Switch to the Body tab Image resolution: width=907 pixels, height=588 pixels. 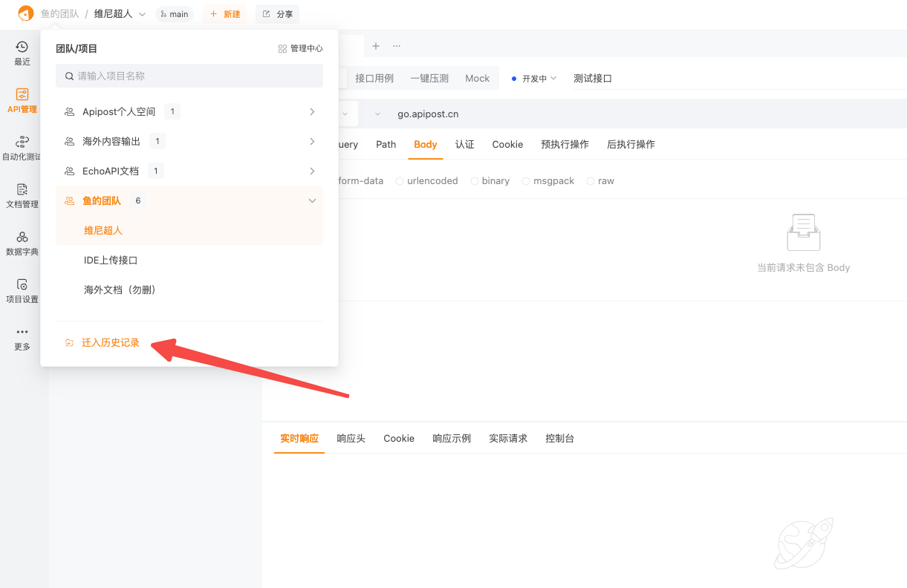click(x=426, y=145)
